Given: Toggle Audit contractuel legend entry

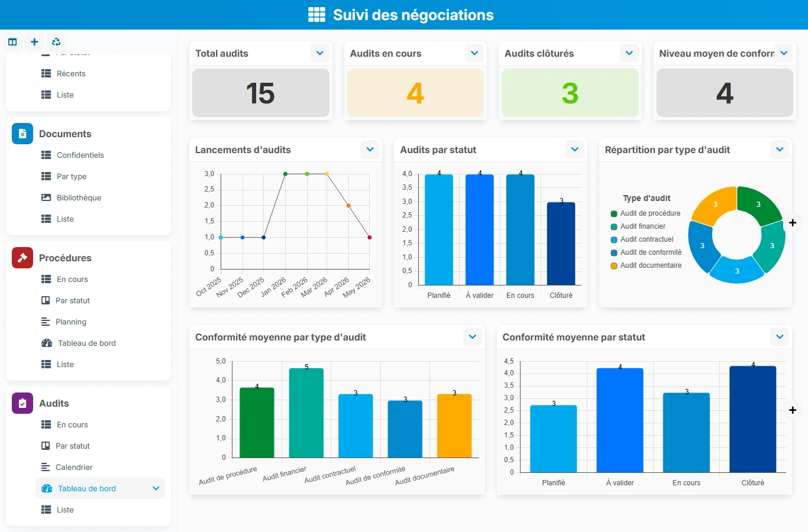Looking at the screenshot, I should 642,239.
